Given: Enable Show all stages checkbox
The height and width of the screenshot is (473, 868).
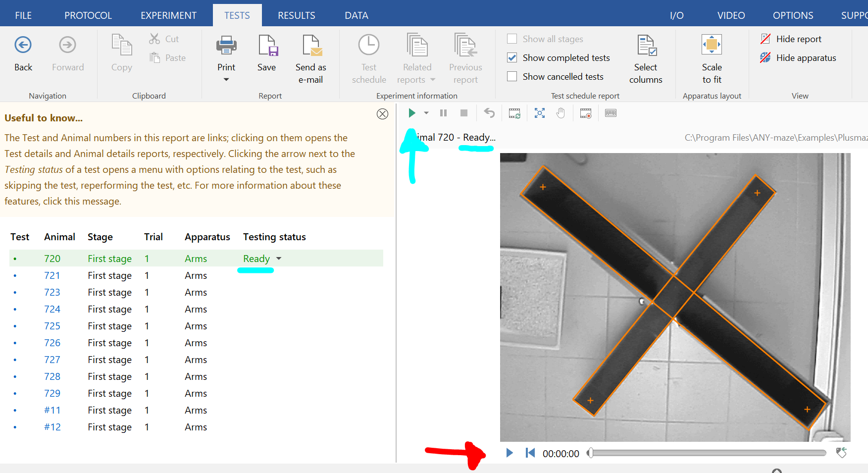Looking at the screenshot, I should pos(512,39).
